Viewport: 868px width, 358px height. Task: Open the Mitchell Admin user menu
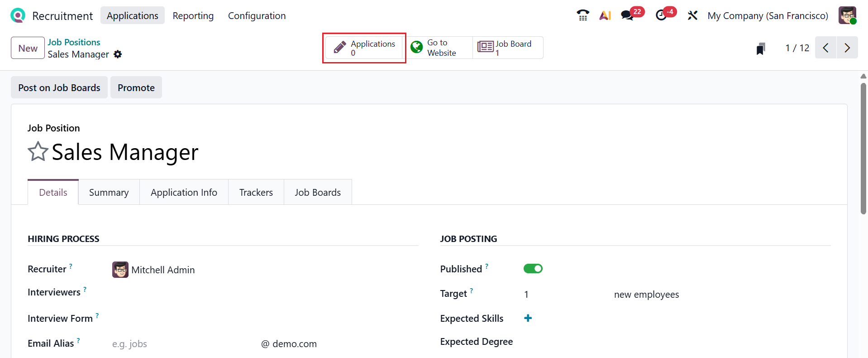tap(847, 15)
